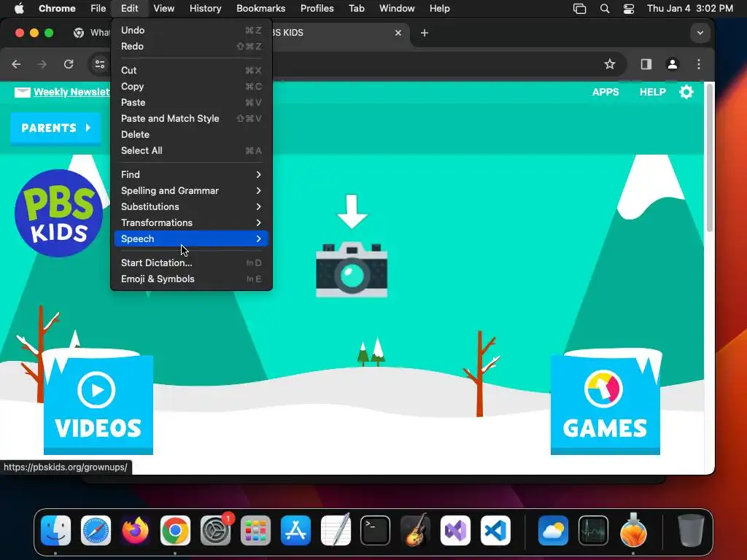
Task: Expand the Substitutions submenu
Action: pos(191,206)
